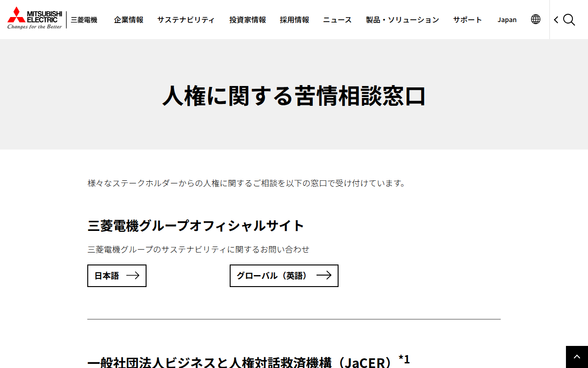Click the Mitsubishi Electric logo
The image size is (588, 368).
(35, 18)
